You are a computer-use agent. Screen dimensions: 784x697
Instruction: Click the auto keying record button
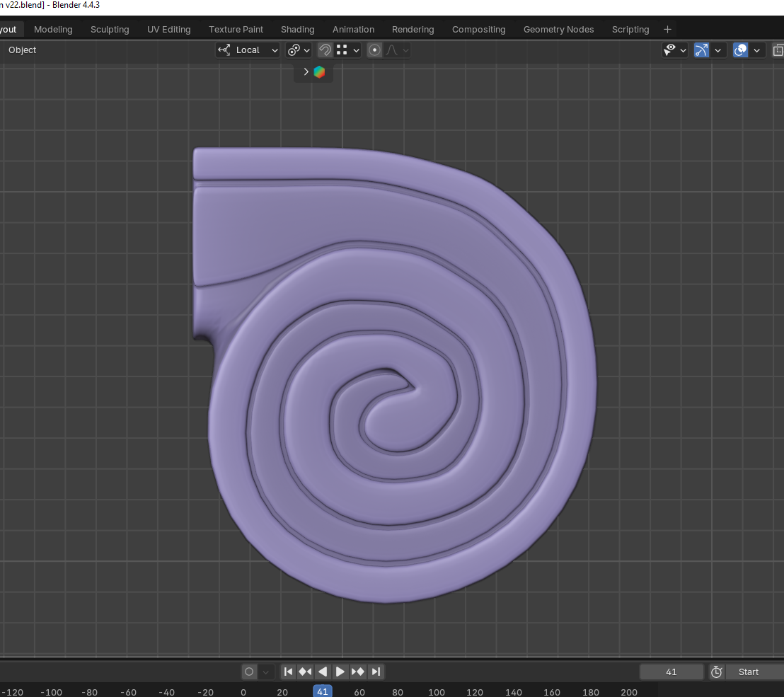tap(249, 672)
